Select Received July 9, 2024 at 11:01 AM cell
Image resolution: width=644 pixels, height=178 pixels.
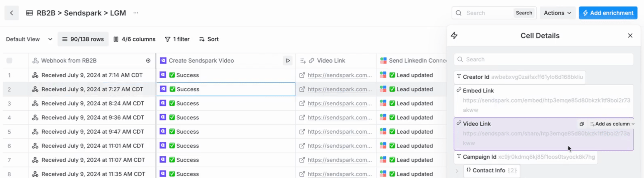(x=92, y=146)
